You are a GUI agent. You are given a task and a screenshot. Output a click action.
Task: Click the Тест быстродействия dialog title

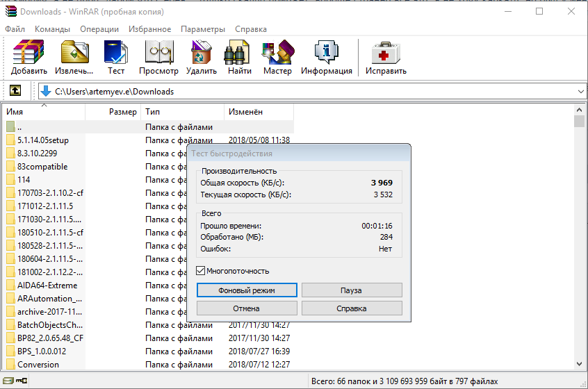click(231, 154)
